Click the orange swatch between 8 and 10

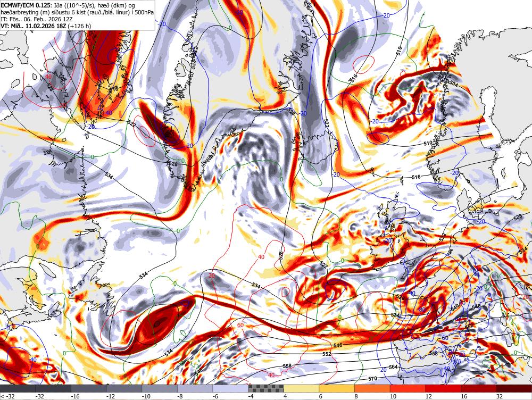[x=372, y=388]
